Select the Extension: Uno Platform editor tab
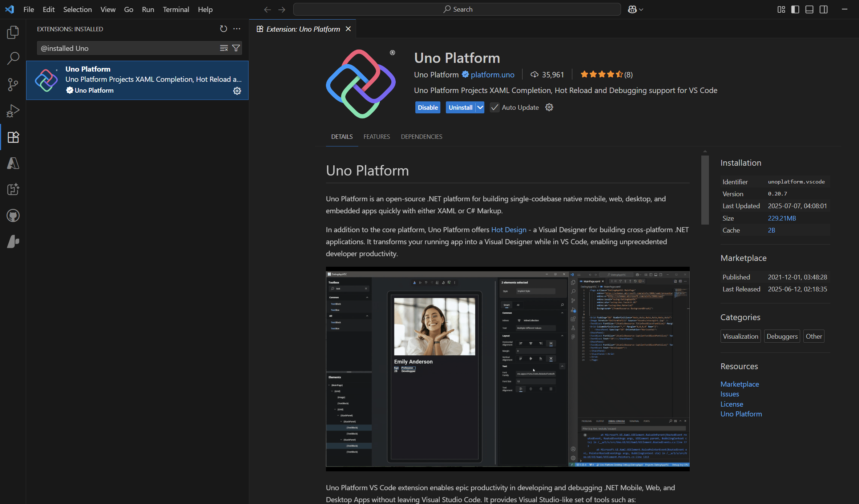This screenshot has width=859, height=504. tap(303, 29)
